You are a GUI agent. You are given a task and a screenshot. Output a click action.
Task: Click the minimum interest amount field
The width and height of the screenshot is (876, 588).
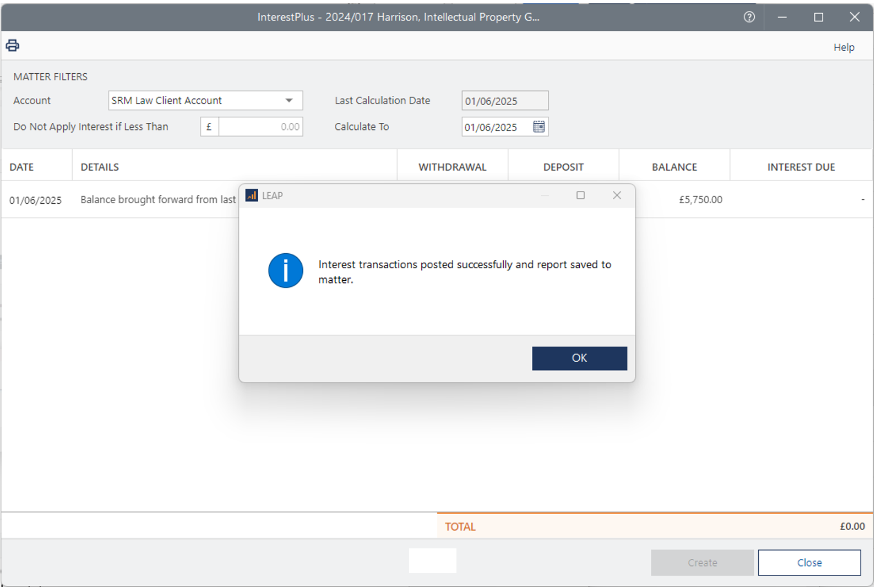[x=260, y=127]
